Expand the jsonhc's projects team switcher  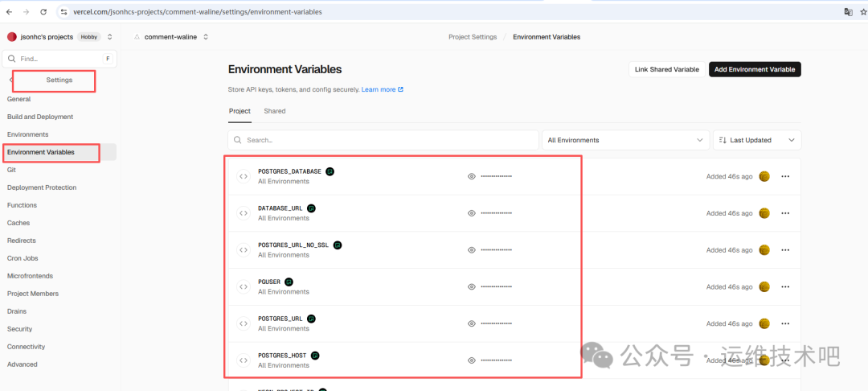[x=109, y=37]
